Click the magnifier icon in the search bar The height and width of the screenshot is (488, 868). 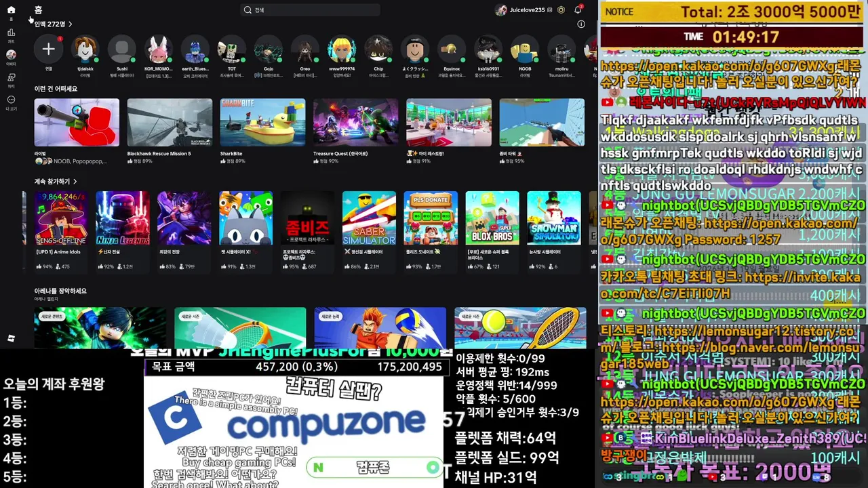[x=248, y=10]
